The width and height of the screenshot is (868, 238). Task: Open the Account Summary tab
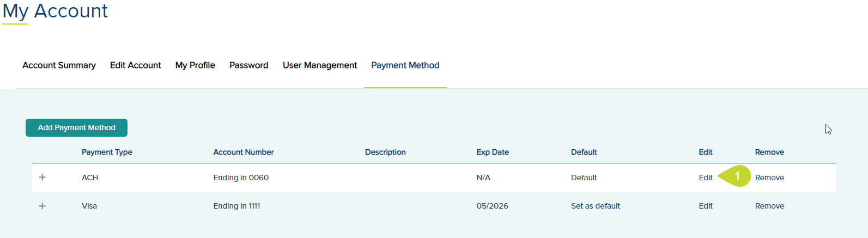pos(59,65)
